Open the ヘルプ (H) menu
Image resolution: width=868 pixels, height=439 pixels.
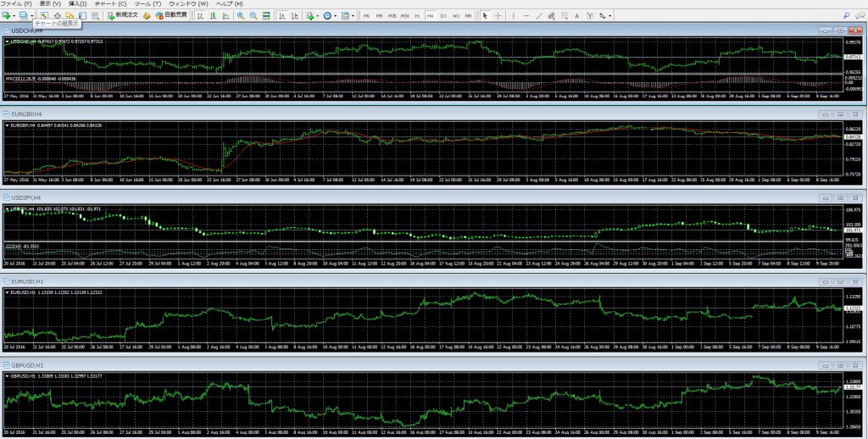pos(229,3)
